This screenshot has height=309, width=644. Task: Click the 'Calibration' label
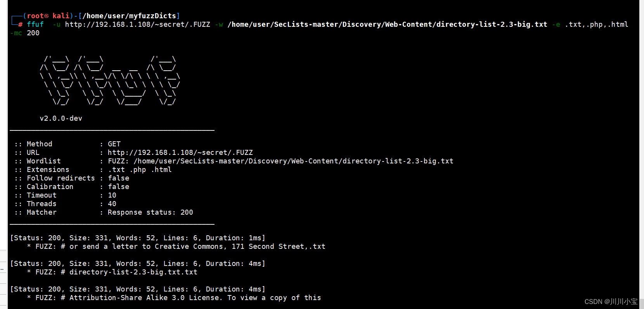coord(50,187)
